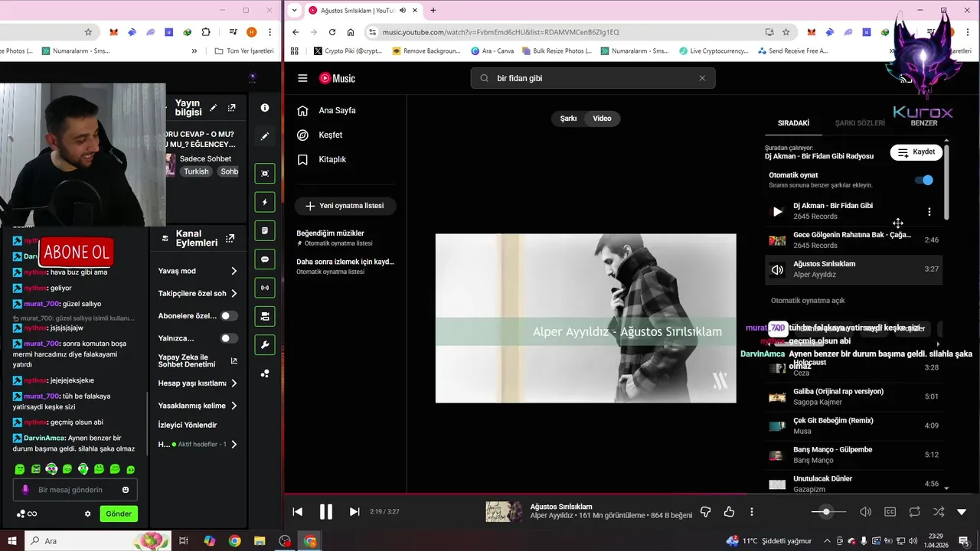Toggle repeat mode in player bar
Image resolution: width=980 pixels, height=551 pixels.
click(x=914, y=511)
